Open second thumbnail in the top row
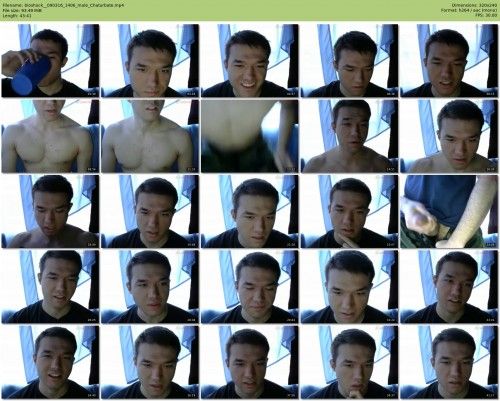Viewport: 500px width, 401px height. [150, 61]
